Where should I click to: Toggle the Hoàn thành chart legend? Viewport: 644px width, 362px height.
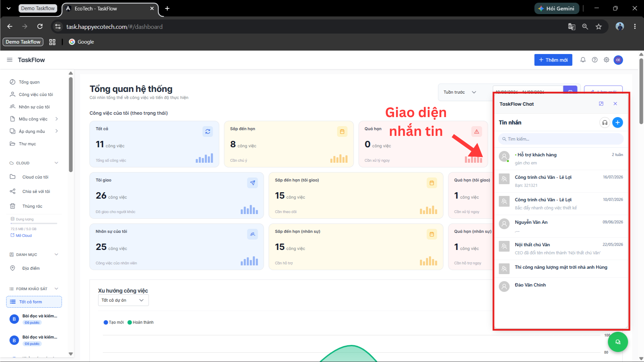click(x=141, y=322)
